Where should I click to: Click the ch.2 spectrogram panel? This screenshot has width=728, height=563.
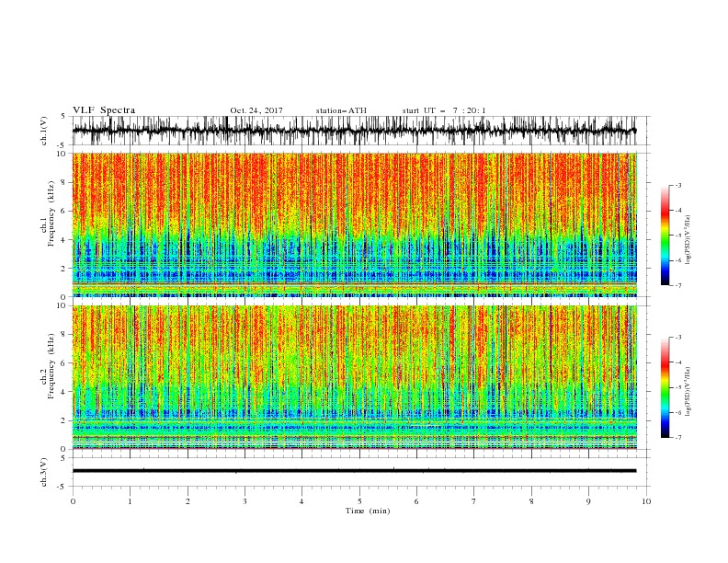click(x=354, y=377)
